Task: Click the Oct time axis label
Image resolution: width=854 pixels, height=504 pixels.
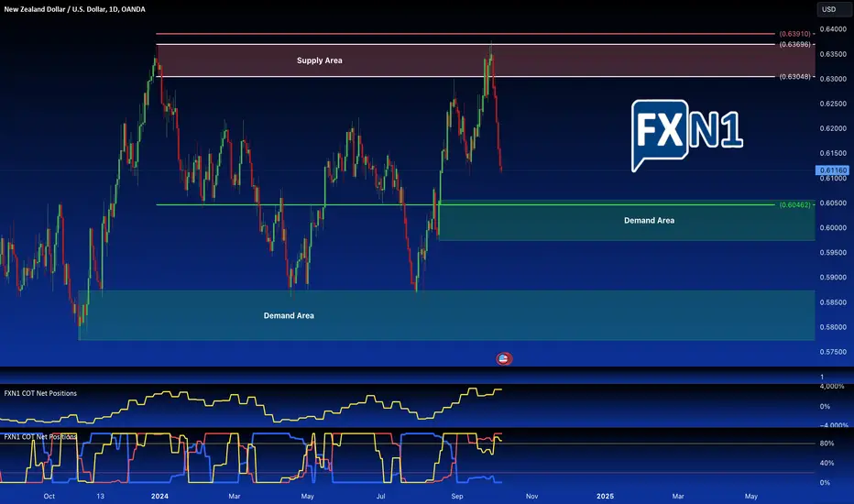Action: click(49, 497)
